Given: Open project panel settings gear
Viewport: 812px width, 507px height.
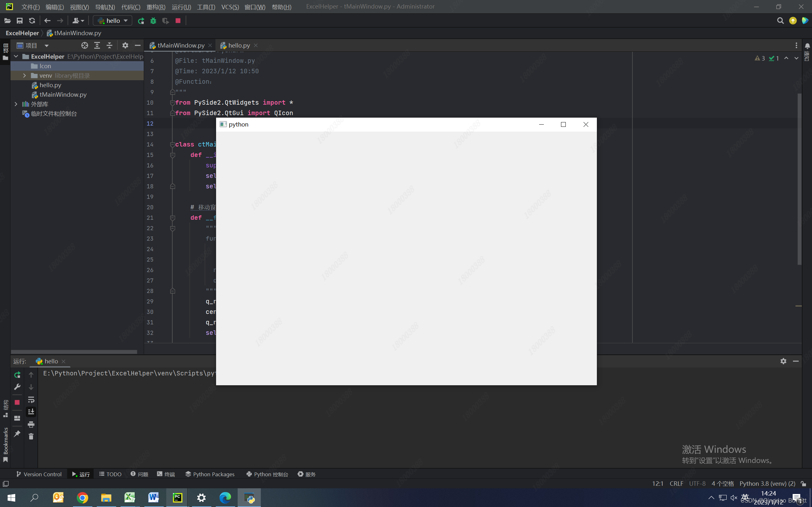Looking at the screenshot, I should (125, 45).
